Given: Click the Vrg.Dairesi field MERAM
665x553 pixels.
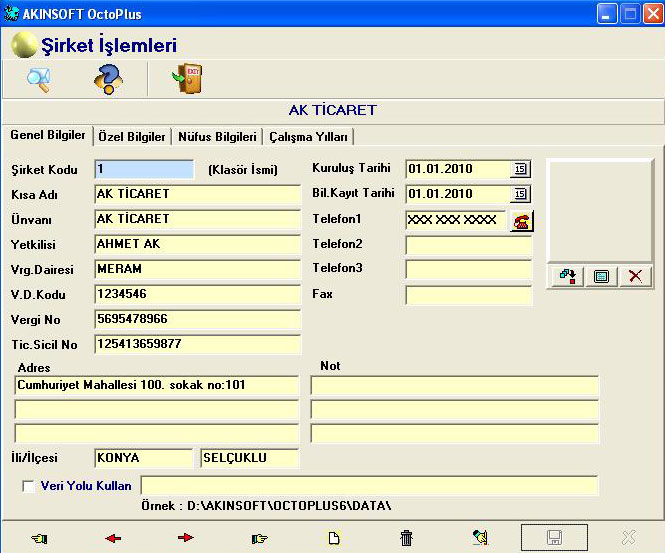Looking at the screenshot, I should pos(198,269).
